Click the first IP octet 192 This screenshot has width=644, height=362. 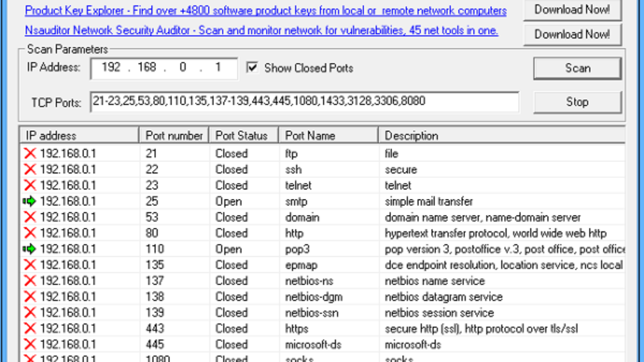[x=111, y=68]
